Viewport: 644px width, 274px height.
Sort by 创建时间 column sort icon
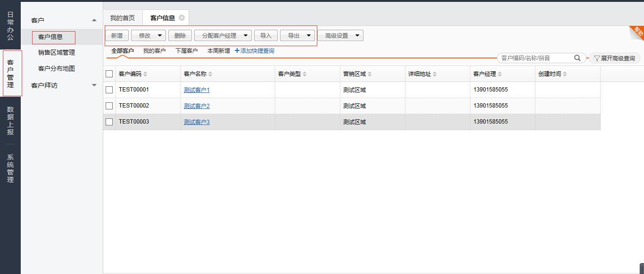coord(565,74)
